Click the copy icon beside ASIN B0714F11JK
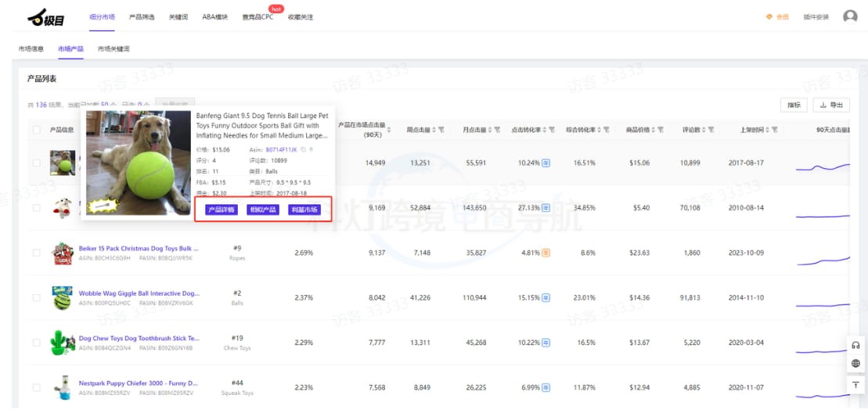This screenshot has width=868, height=413. click(304, 149)
